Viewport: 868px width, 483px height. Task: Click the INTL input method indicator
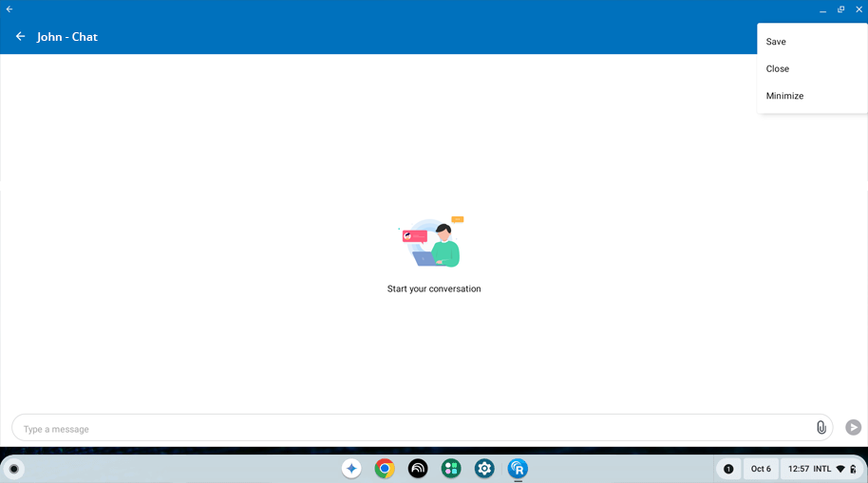(x=822, y=469)
